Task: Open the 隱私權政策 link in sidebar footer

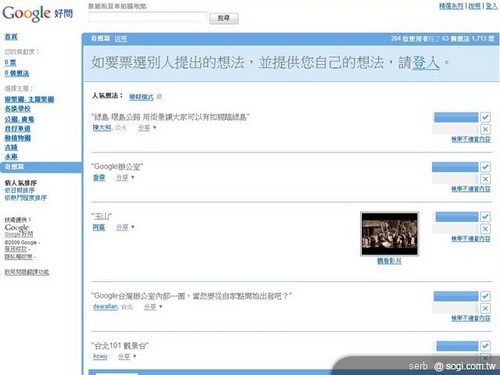Action: (x=19, y=257)
